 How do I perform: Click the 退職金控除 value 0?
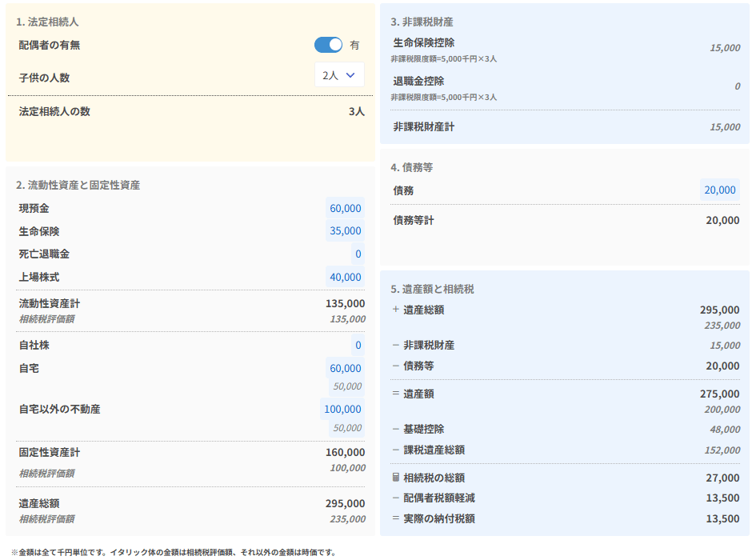pyautogui.click(x=737, y=86)
